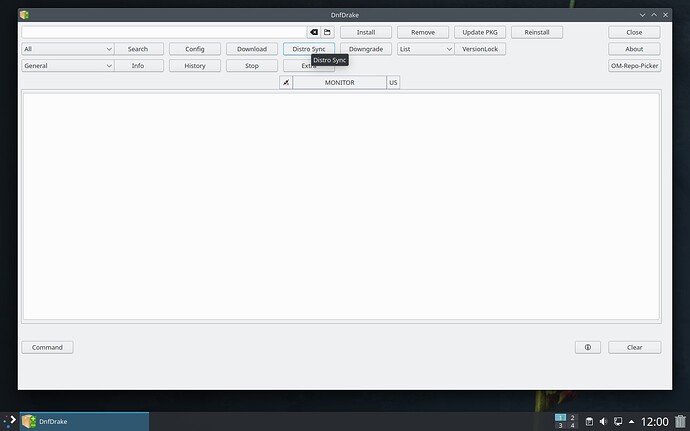Image resolution: width=690 pixels, height=431 pixels.
Task: Switch to virtual desktop 1
Action: click(560, 417)
